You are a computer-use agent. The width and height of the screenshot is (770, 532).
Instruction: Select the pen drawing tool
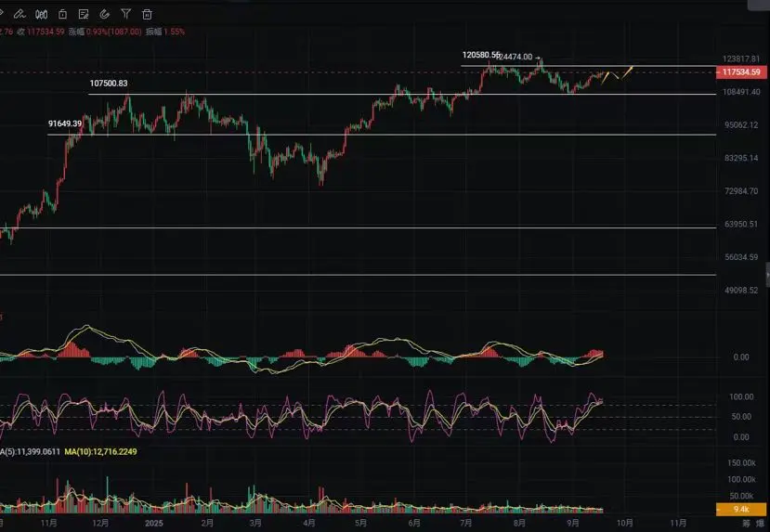(x=20, y=14)
